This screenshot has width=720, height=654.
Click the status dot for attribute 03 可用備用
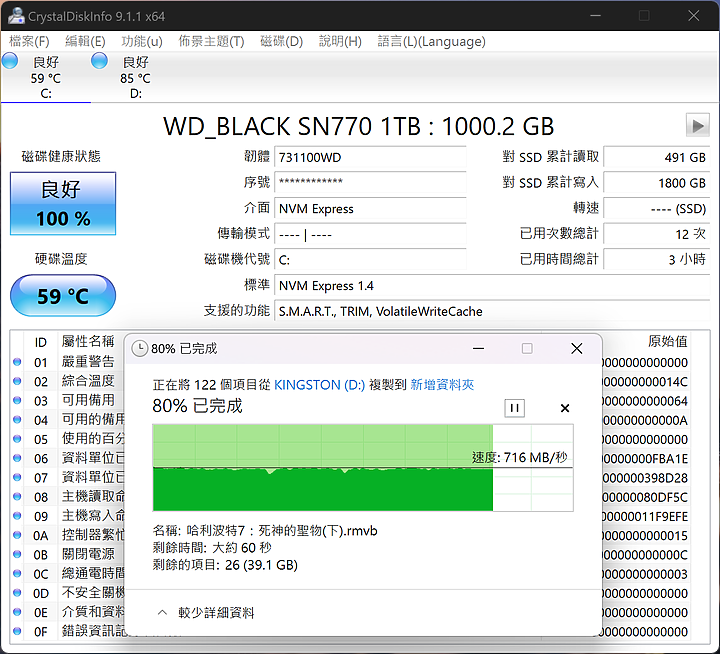(17, 400)
